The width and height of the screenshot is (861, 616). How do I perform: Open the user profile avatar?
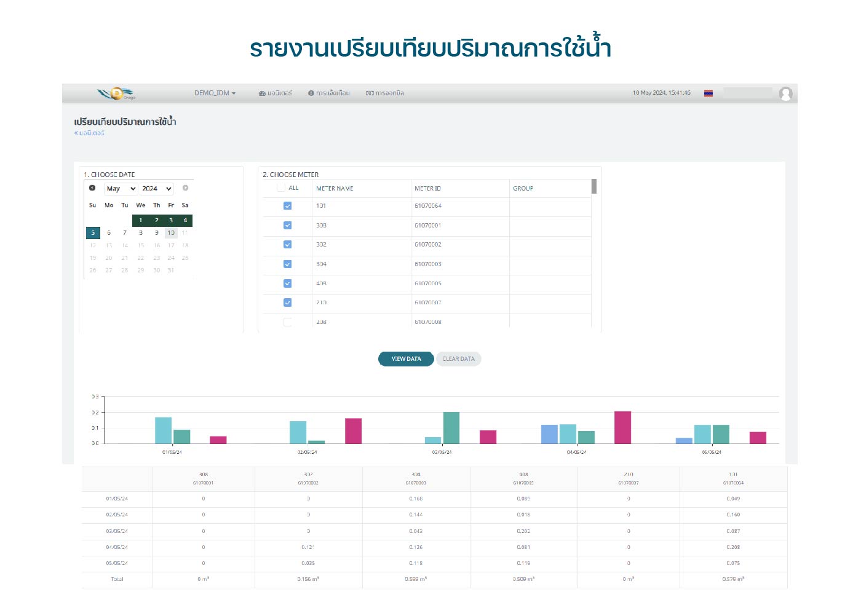[x=785, y=93]
